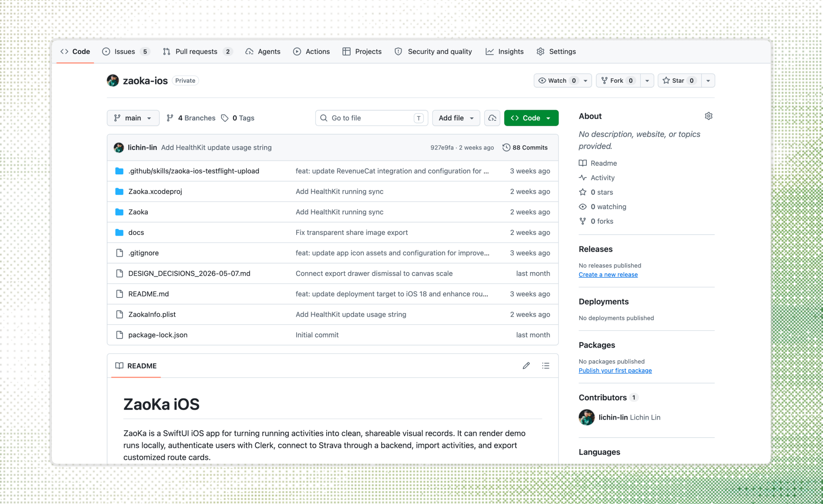This screenshot has width=823, height=504.
Task: View the 0 stars link
Action: (x=596, y=192)
